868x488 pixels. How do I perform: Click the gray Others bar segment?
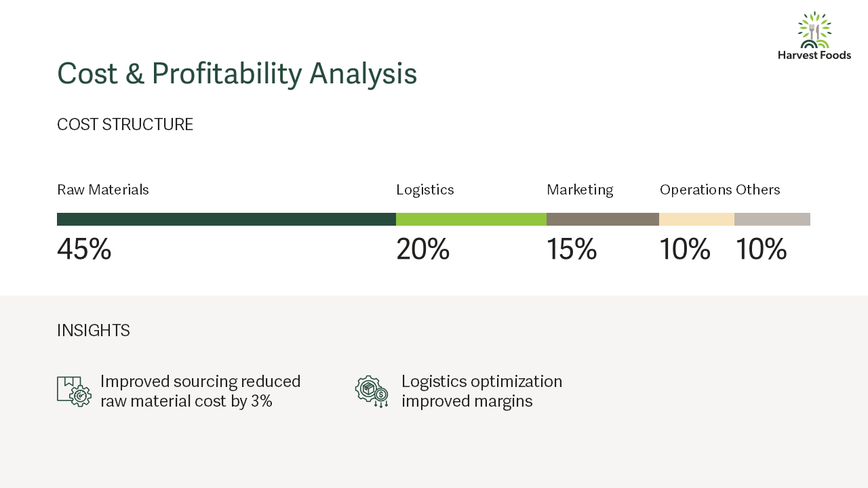772,219
